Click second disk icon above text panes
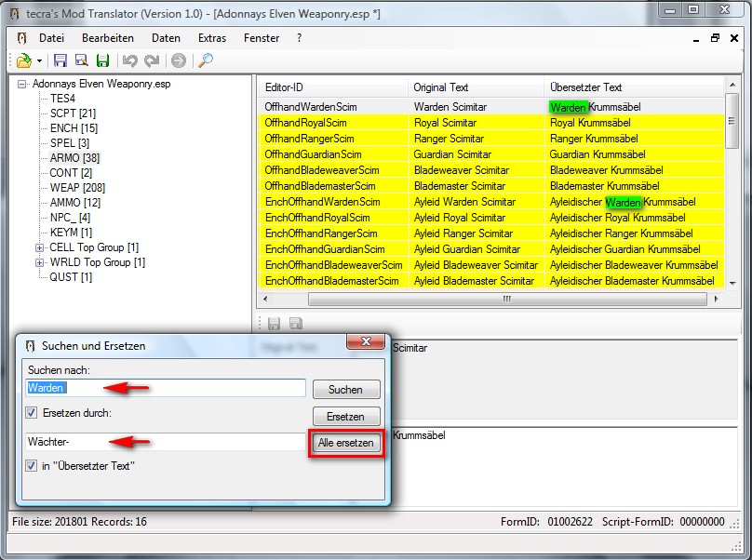This screenshot has height=560, width=752. [x=296, y=324]
